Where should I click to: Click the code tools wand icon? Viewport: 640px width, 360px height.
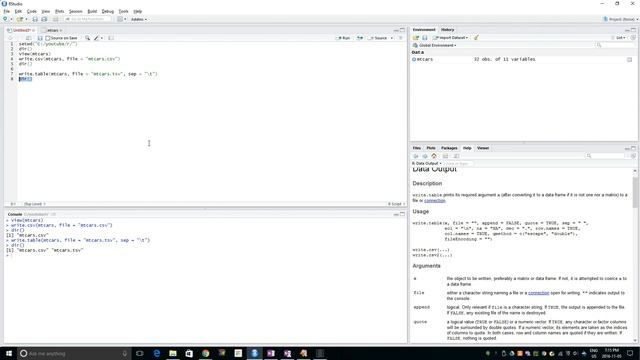coord(97,38)
